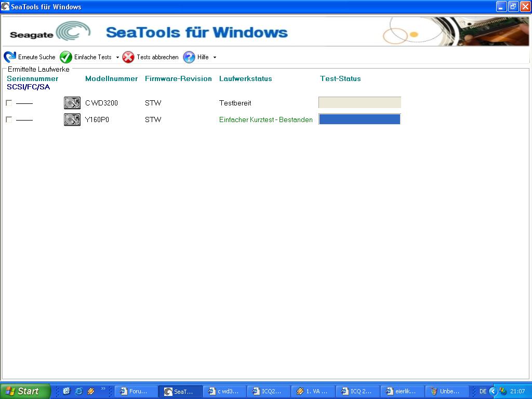
Task: Expand the Einfache Tests dropdown arrow
Action: [x=117, y=57]
